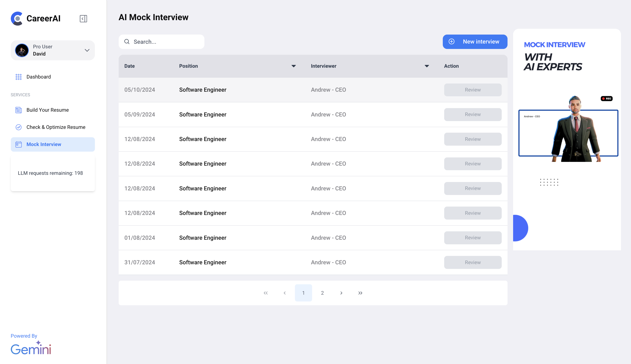
Task: Go to the next page arrow
Action: [x=341, y=293]
